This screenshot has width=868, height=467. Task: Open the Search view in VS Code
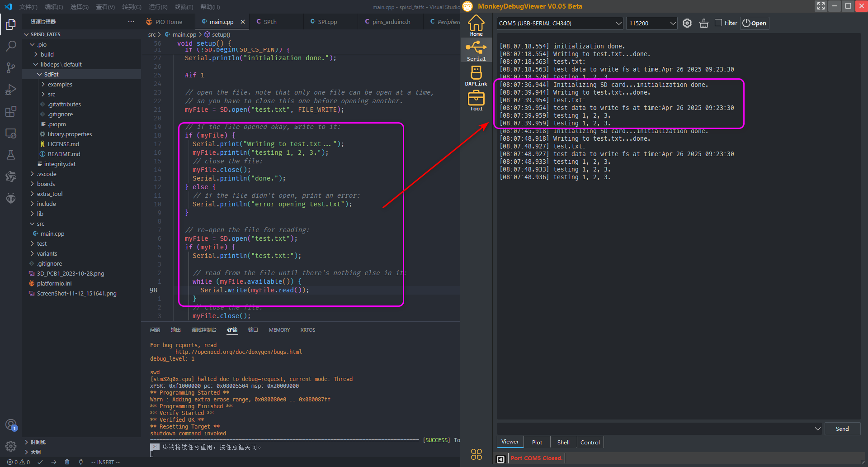tap(11, 46)
